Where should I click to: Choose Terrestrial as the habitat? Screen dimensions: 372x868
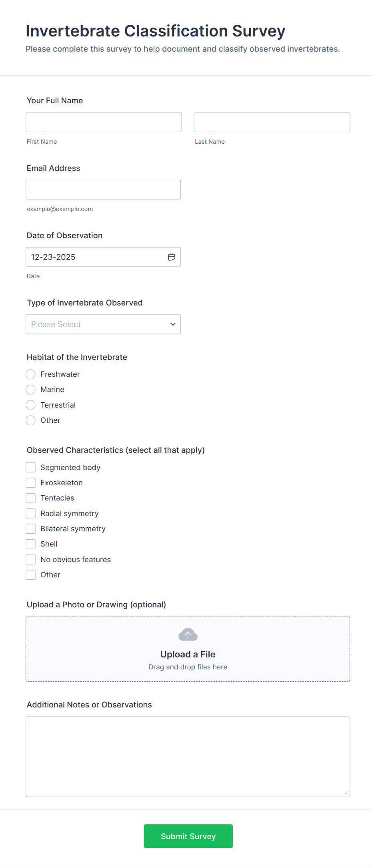tap(30, 405)
